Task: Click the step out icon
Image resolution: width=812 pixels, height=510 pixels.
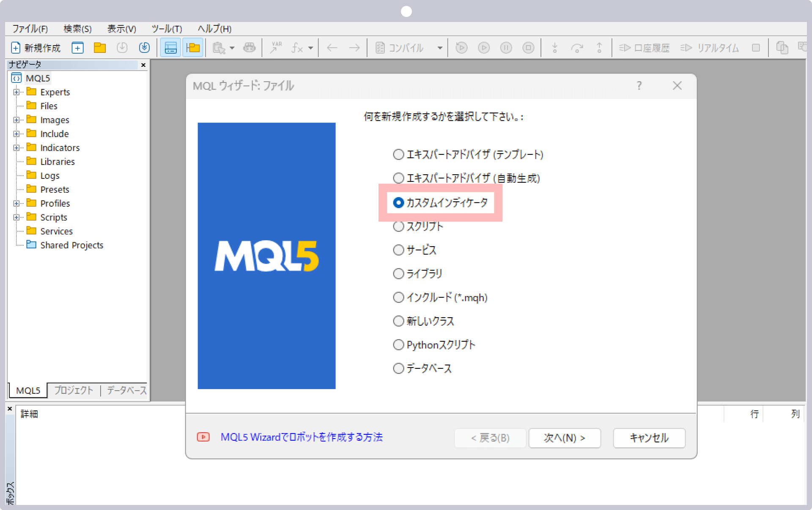Action: coord(599,48)
